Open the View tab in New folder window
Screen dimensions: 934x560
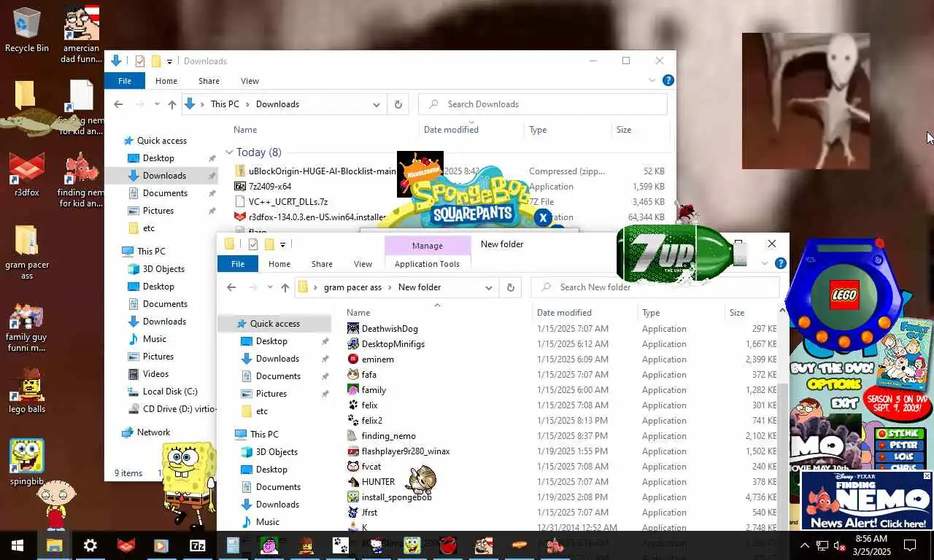pos(363,264)
